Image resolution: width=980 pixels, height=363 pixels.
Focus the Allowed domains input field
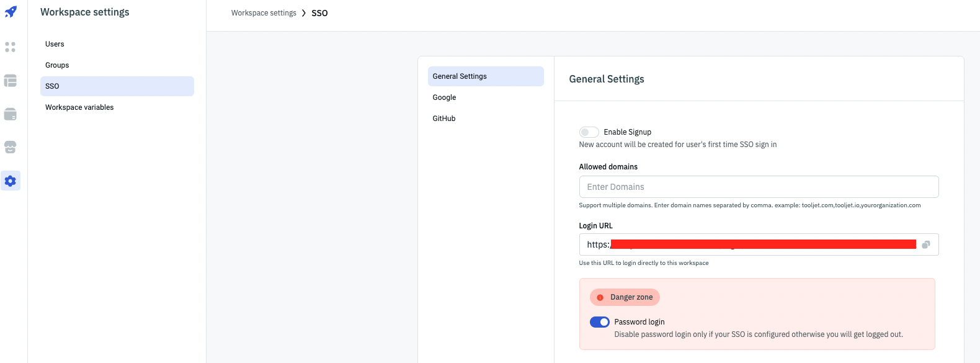[758, 187]
